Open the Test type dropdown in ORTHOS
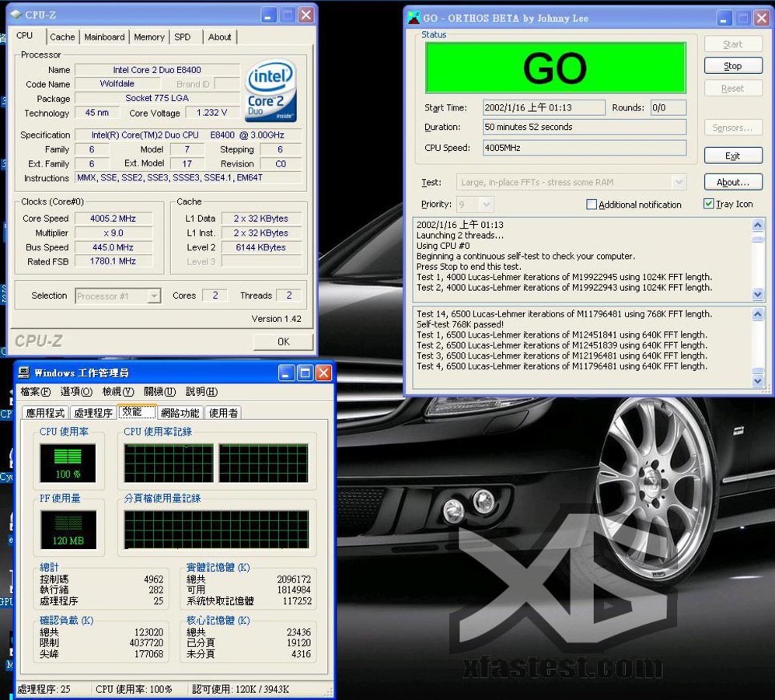Screen dimensions: 775x700 pyautogui.click(x=679, y=183)
